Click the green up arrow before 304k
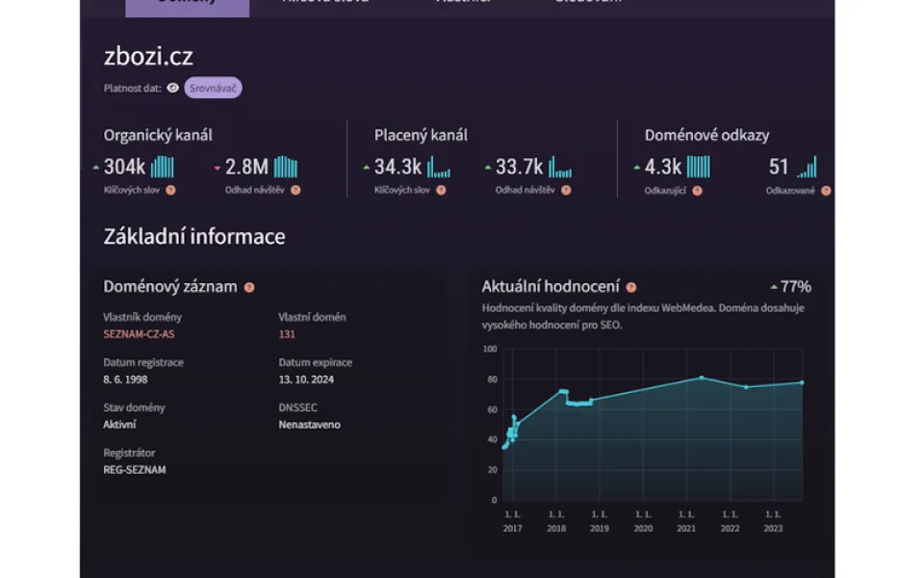 tap(95, 168)
